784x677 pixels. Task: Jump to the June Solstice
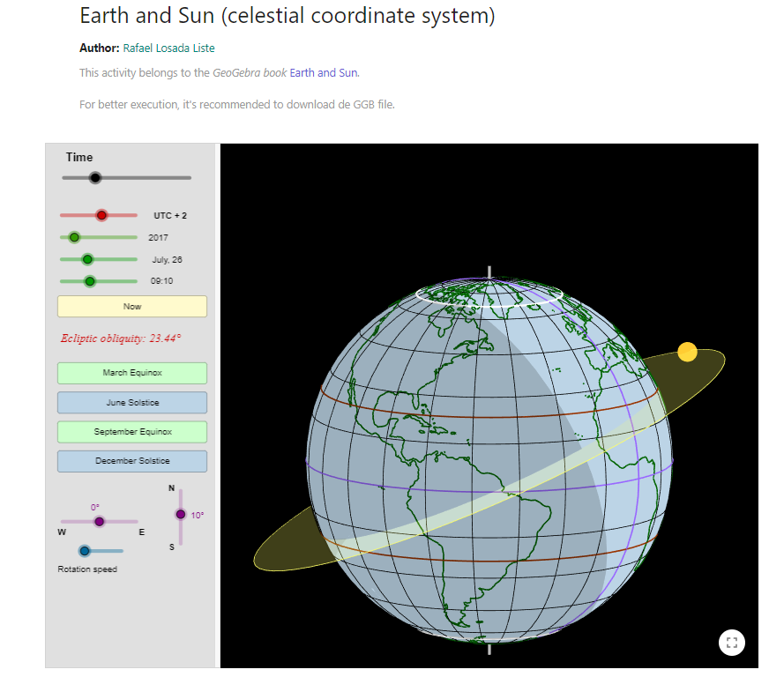tap(132, 403)
